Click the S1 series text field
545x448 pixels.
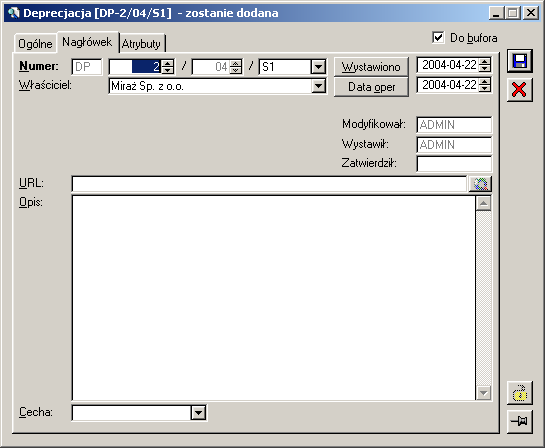tap(285, 67)
